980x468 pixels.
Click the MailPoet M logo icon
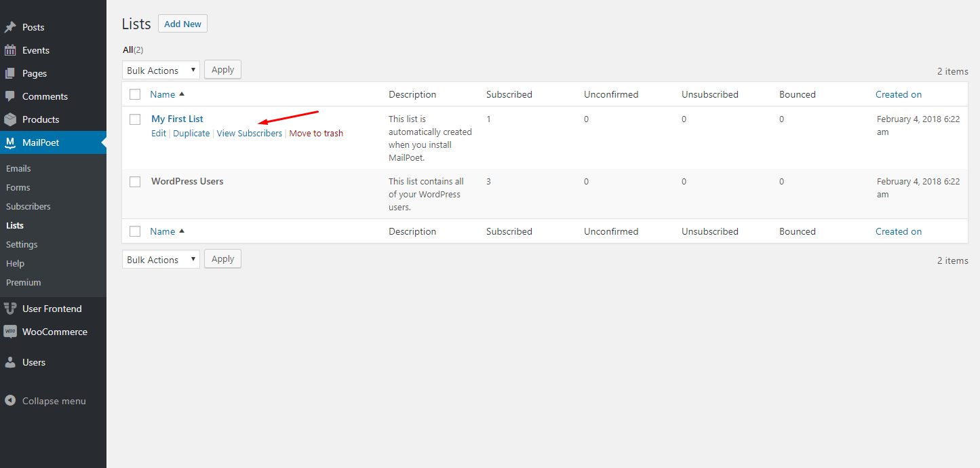point(10,142)
